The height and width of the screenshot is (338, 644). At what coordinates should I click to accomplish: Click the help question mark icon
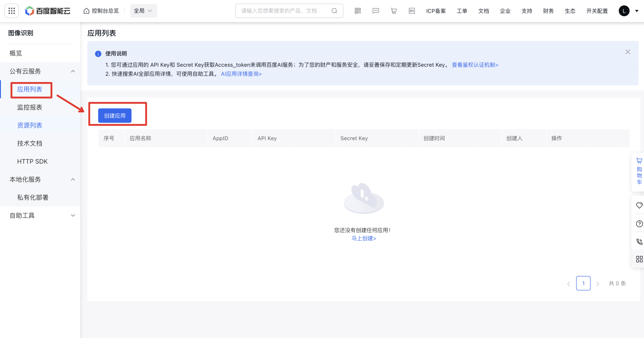click(639, 224)
